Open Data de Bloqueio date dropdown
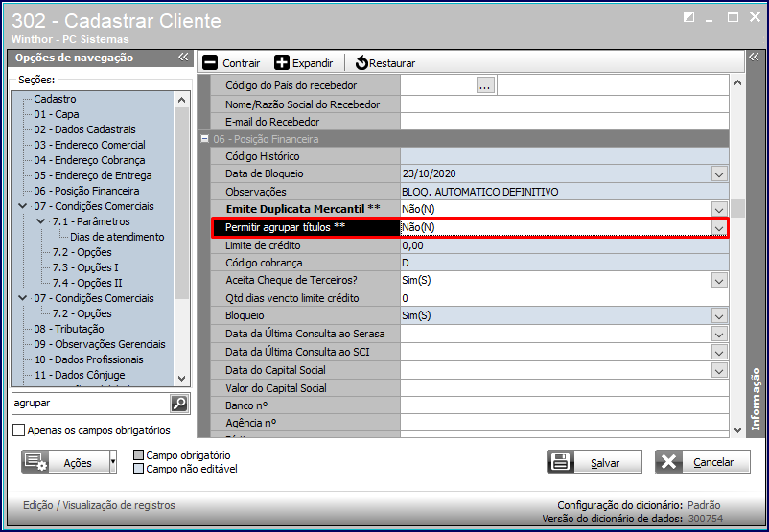769x532 pixels. 719,174
